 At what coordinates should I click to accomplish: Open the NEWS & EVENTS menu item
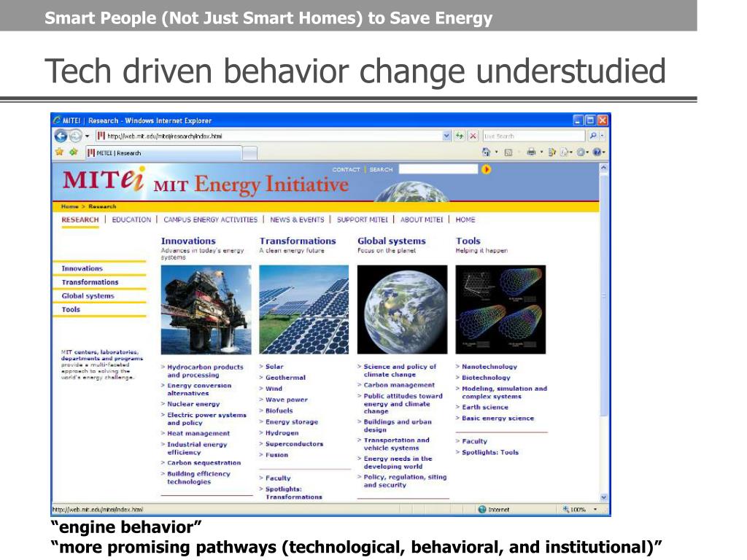pos(298,219)
